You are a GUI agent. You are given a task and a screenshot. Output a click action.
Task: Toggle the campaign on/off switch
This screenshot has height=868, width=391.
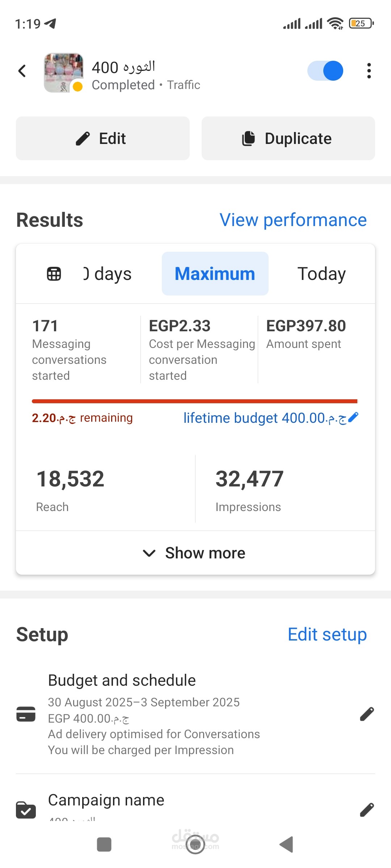tap(325, 71)
